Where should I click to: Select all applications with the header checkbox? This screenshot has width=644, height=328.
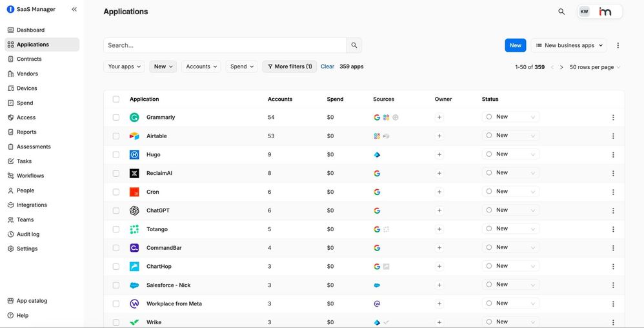point(116,99)
